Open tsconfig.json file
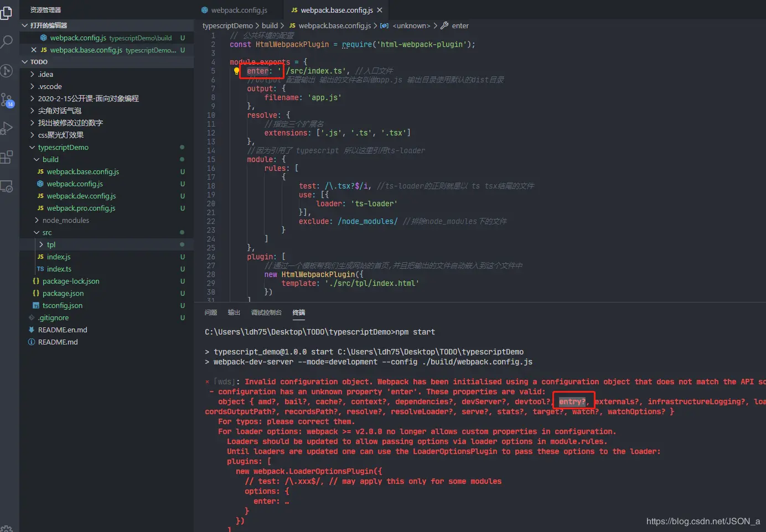This screenshot has height=532, width=766. point(106,305)
